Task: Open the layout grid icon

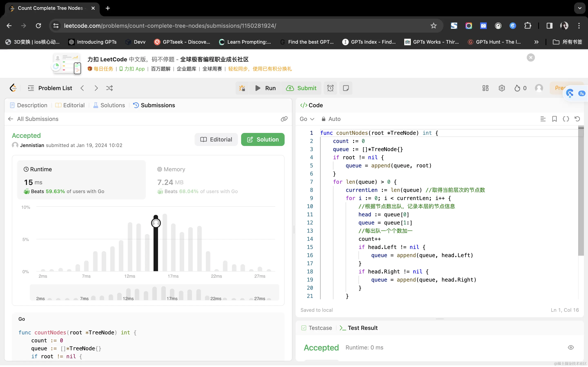Action: [485, 88]
